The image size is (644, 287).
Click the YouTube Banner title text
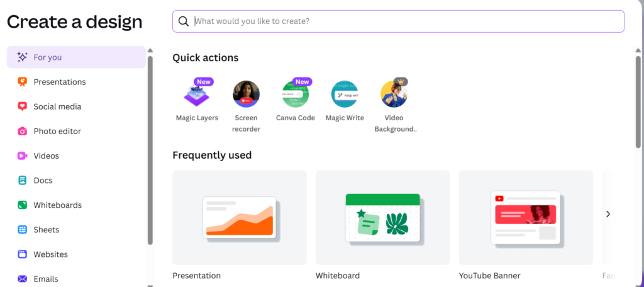(489, 276)
